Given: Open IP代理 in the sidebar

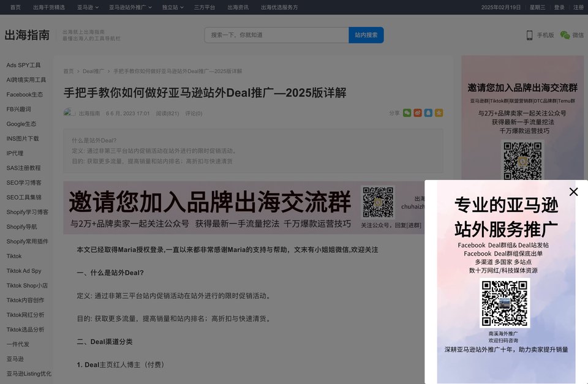Looking at the screenshot, I should click(x=15, y=153).
